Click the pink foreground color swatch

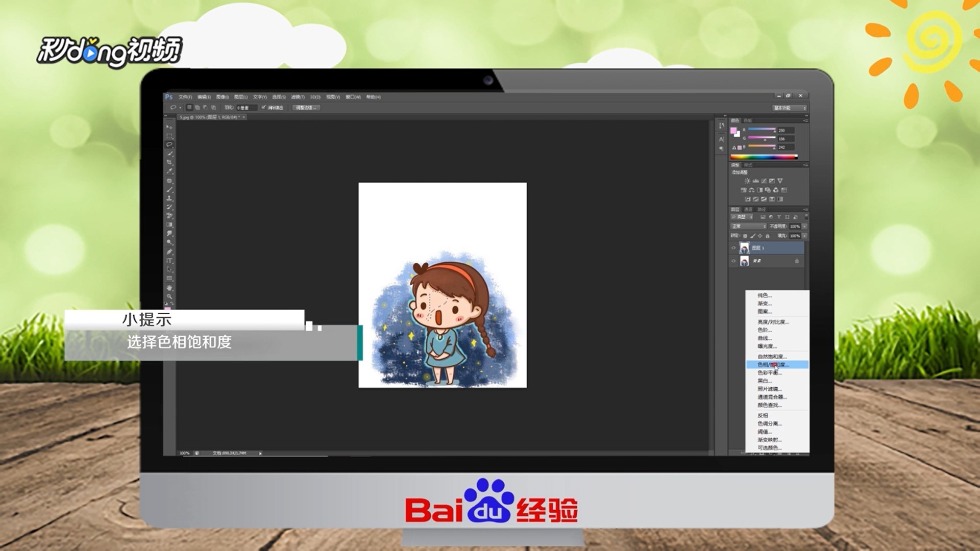point(734,131)
